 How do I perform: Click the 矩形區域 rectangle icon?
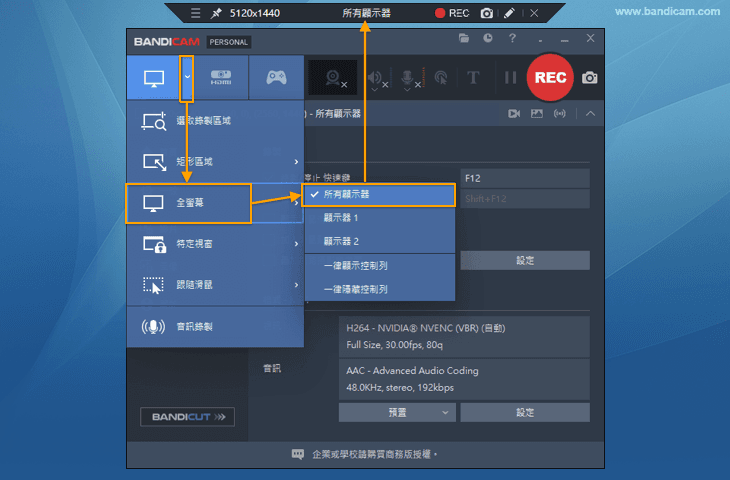click(155, 162)
